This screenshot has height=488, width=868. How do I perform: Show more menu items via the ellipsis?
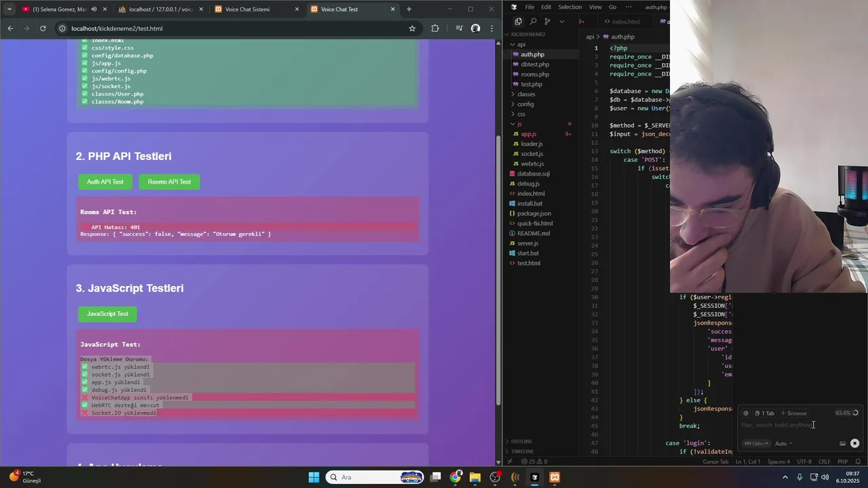click(x=627, y=7)
